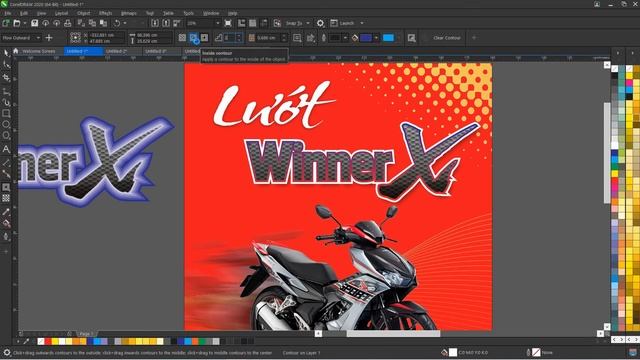The width and height of the screenshot is (640, 360).
Task: Select the Transparency checker tool
Action: (6, 198)
